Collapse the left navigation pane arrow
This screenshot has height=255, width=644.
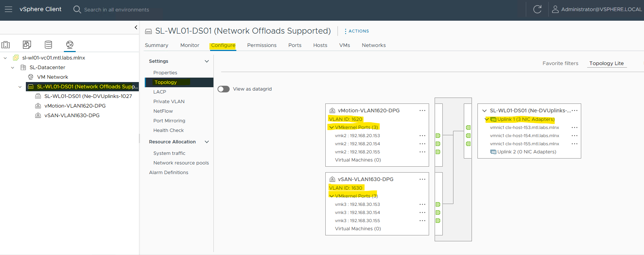click(x=136, y=27)
